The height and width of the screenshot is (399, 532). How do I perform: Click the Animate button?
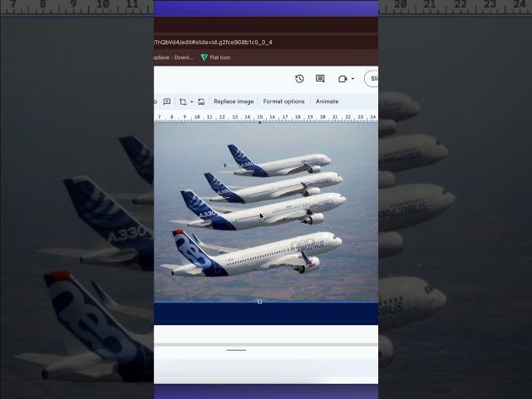click(x=327, y=101)
